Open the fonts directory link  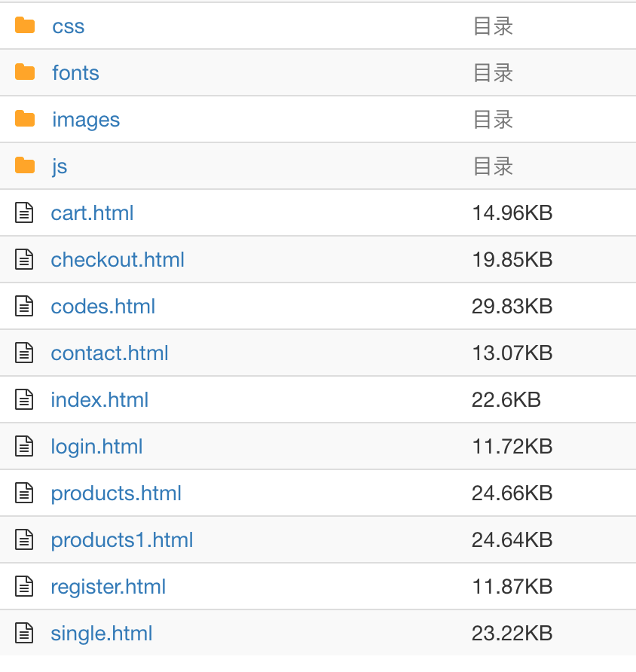[75, 73]
